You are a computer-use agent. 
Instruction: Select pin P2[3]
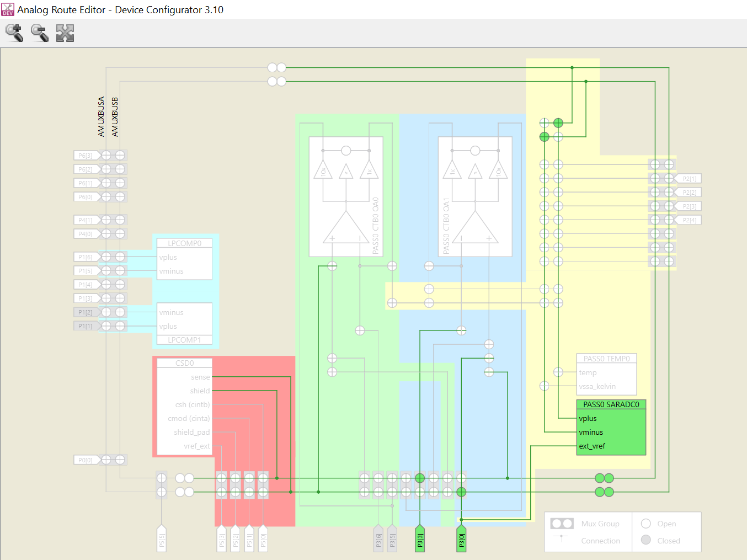688,206
